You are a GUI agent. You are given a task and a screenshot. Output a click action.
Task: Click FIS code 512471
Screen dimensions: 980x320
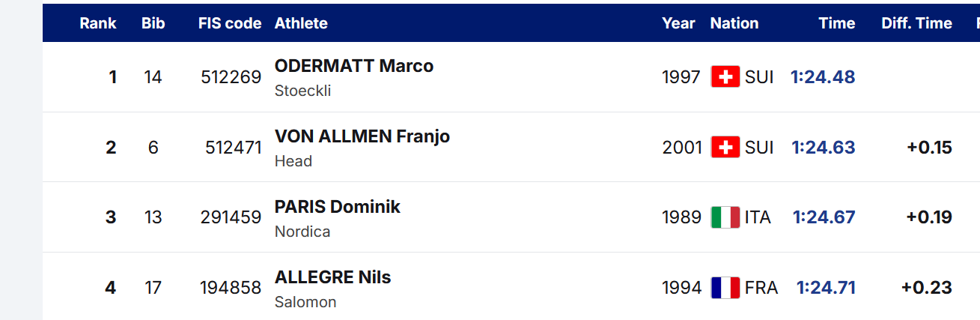point(233,148)
